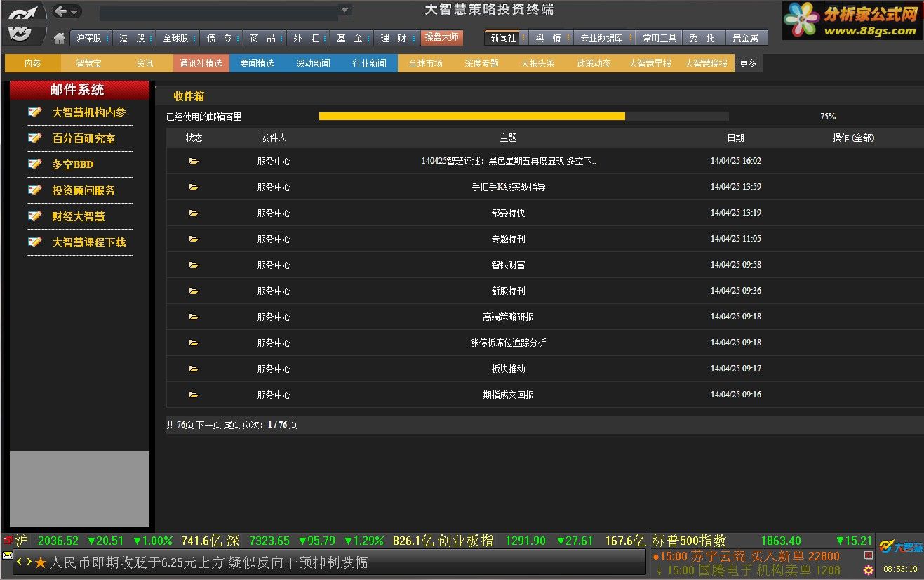Jump to the last page via 尾页

(232, 425)
